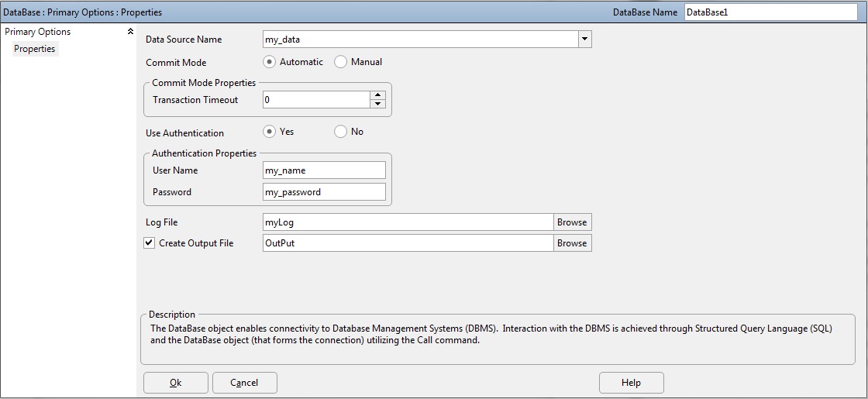868x399 pixels.
Task: Click the Transaction Timeout input field
Action: click(x=317, y=100)
